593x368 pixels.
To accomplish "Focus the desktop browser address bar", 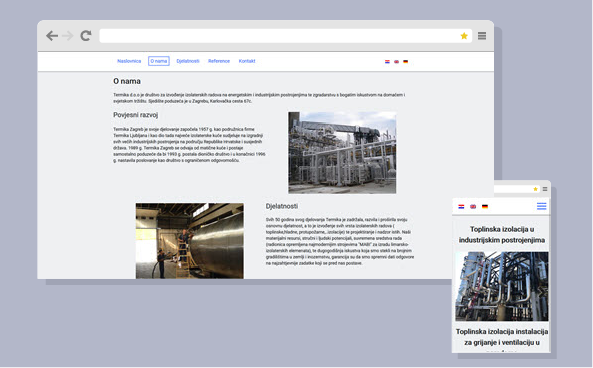I will [286, 36].
